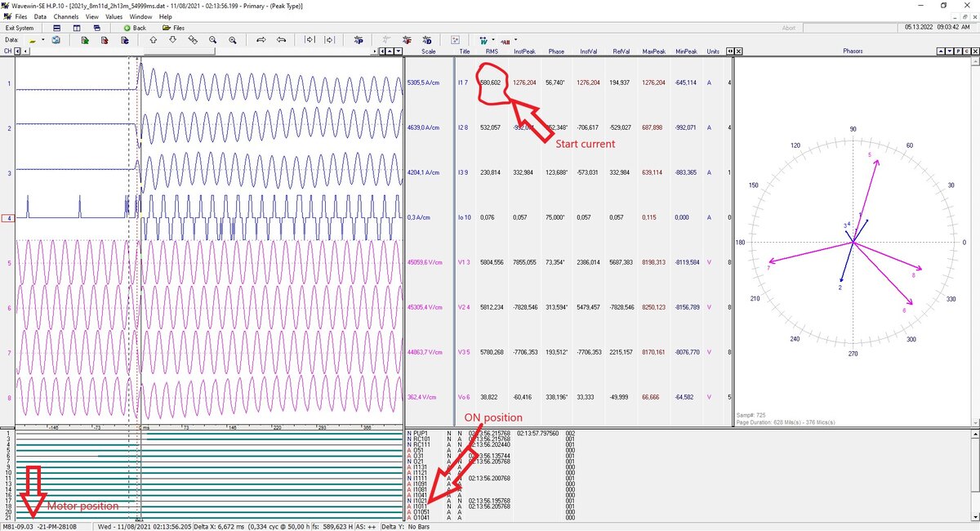Click the up arrow amplitude icon
Image resolution: width=980 pixels, height=531 pixels.
pyautogui.click(x=154, y=39)
